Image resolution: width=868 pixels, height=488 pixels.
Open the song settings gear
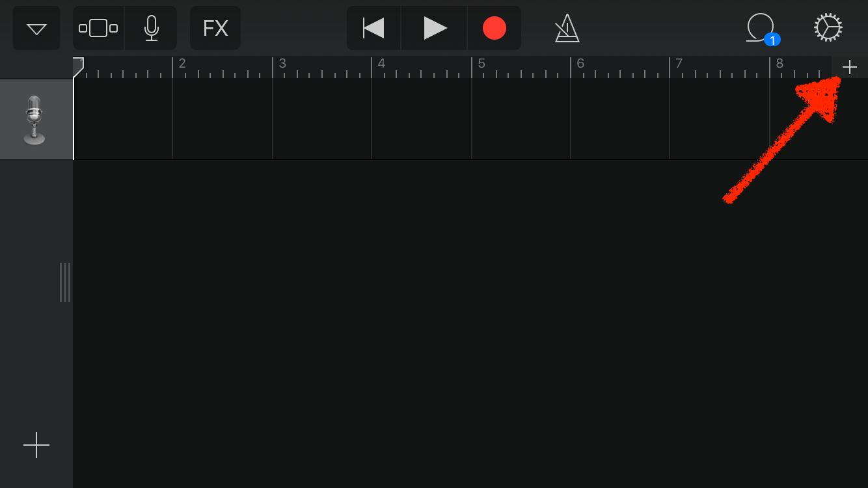point(828,28)
